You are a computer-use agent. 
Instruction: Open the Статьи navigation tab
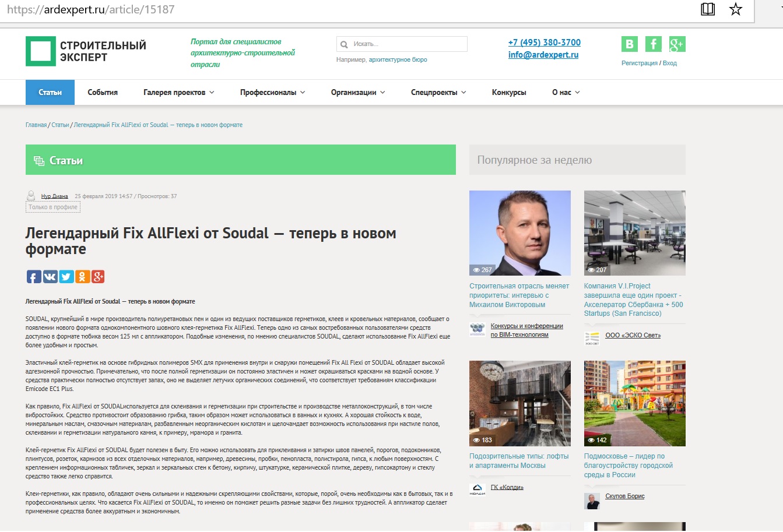50,93
